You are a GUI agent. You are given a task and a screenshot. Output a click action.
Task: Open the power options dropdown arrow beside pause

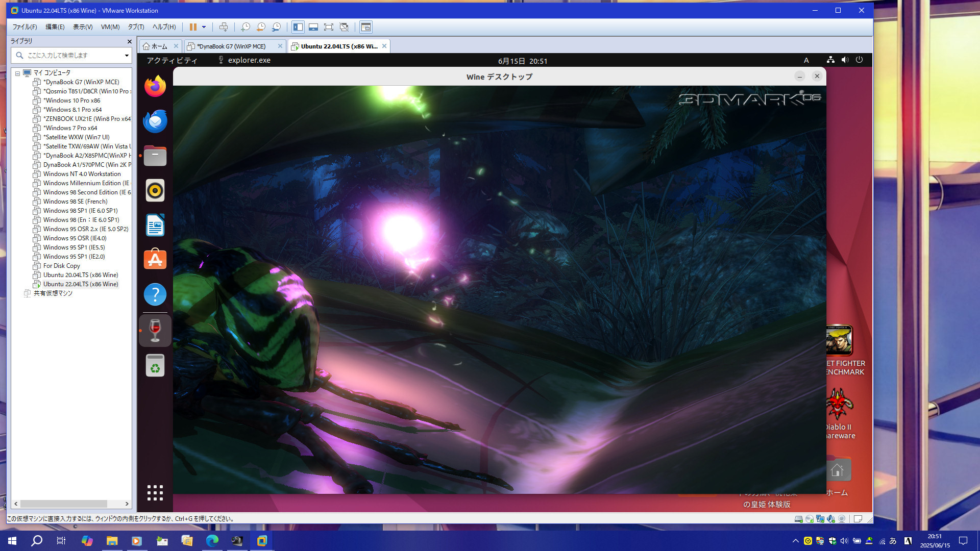point(204,27)
